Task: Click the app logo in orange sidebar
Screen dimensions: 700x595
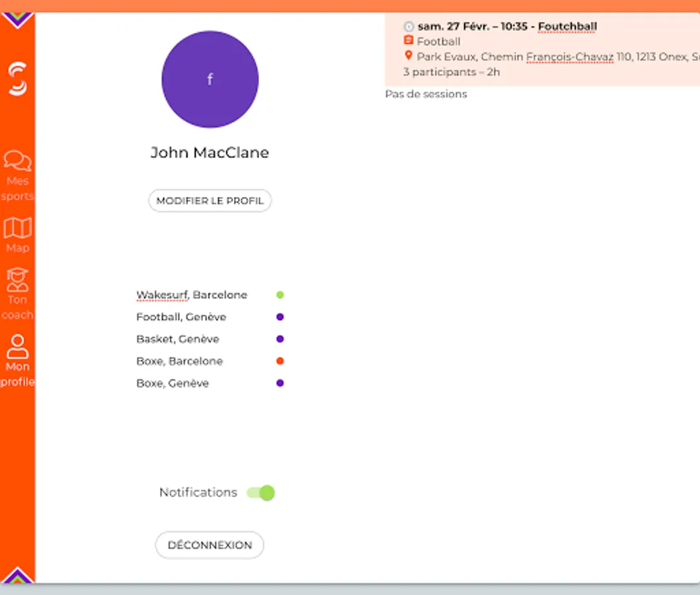Action: click(18, 79)
